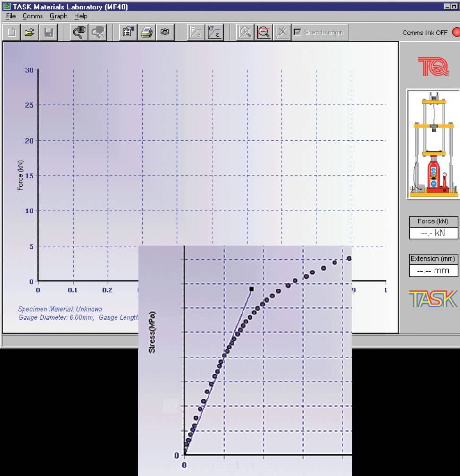Screen dimensions: 460x476
Task: Capture a graph snapshot with the camera tool
Action: click(x=164, y=33)
